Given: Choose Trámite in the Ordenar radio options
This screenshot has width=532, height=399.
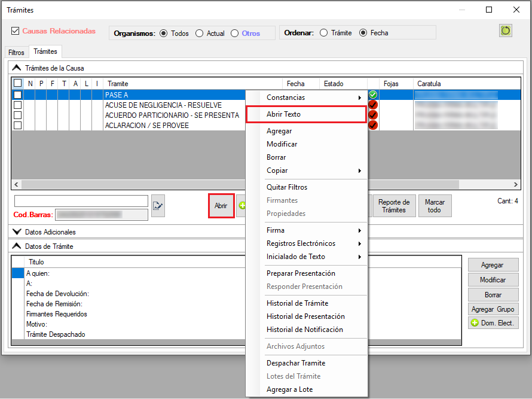Looking at the screenshot, I should tap(324, 33).
